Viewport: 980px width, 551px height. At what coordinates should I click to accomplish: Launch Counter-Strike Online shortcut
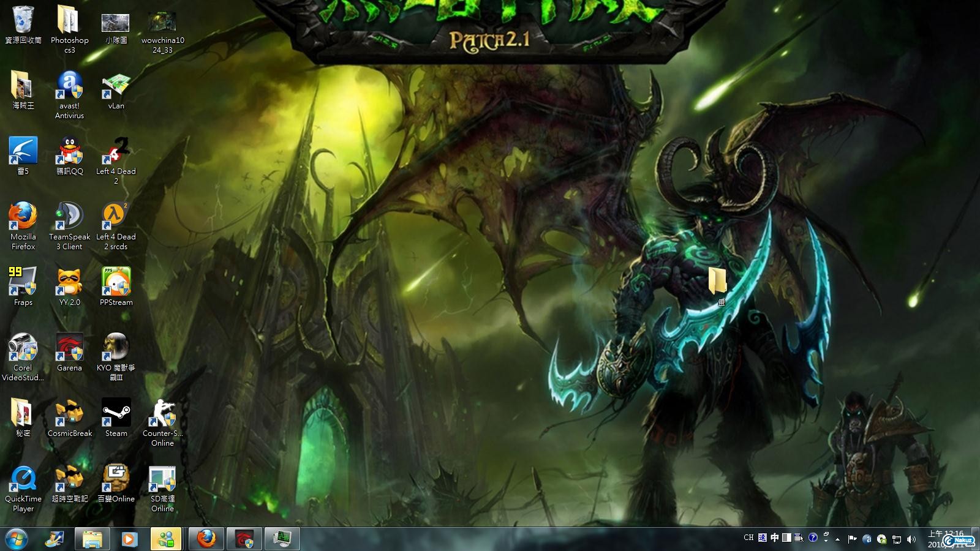pyautogui.click(x=162, y=422)
